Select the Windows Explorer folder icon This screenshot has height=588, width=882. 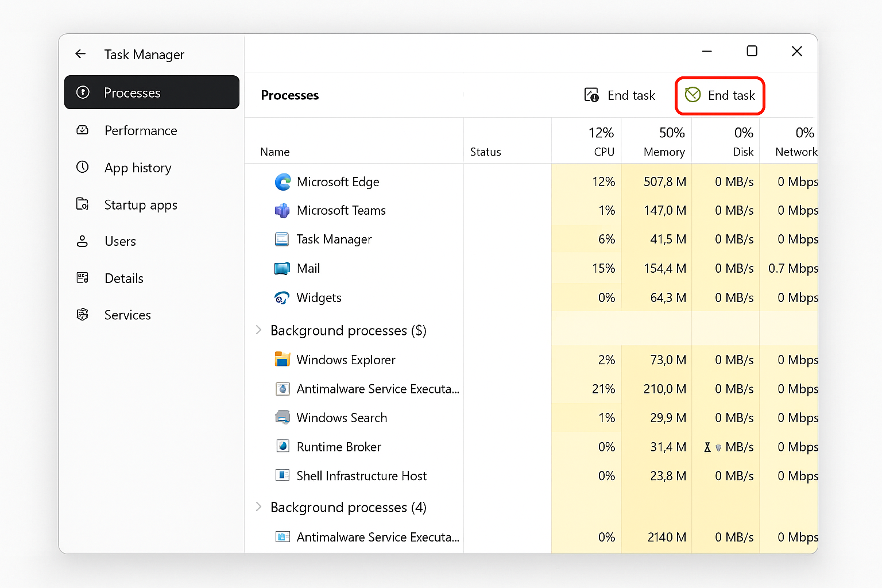283,359
